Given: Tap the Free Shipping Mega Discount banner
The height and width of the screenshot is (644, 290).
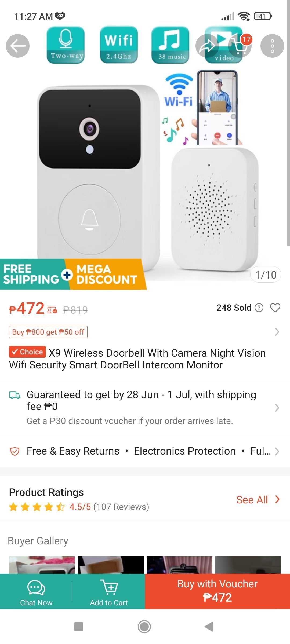Looking at the screenshot, I should 73,274.
